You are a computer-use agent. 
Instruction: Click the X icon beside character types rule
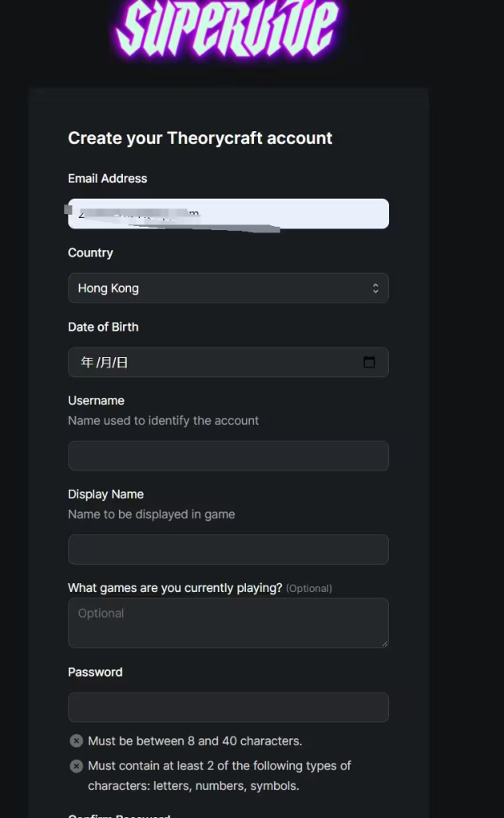77,766
